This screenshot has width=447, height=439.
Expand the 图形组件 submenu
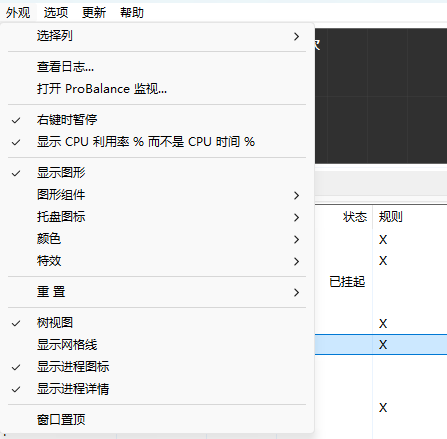pos(157,195)
